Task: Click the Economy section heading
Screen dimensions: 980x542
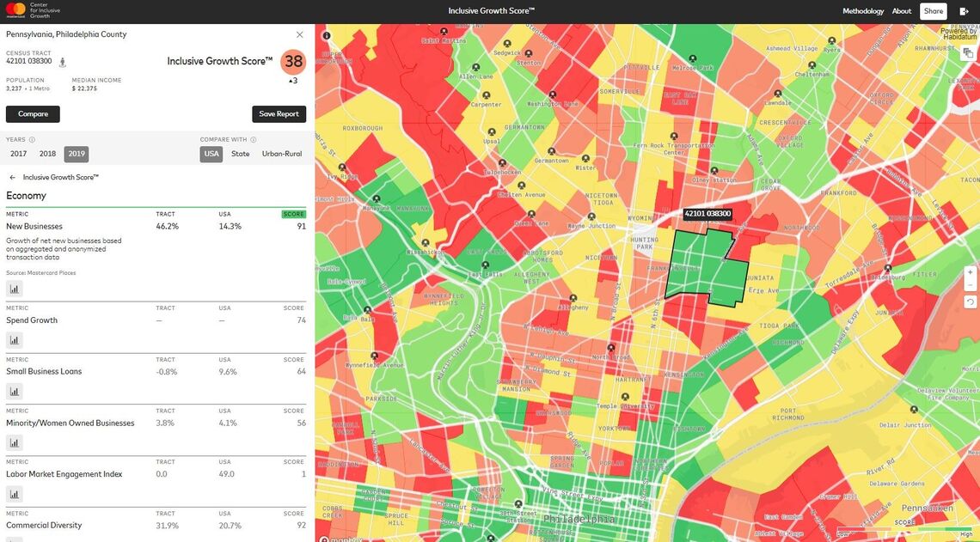Action: [x=27, y=196]
